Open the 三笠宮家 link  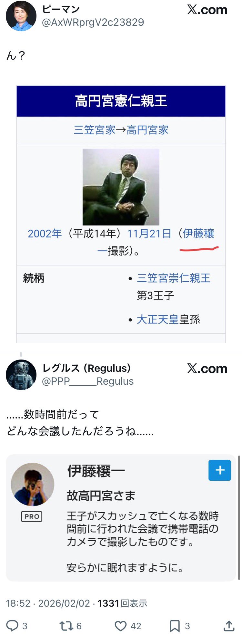coord(95,130)
